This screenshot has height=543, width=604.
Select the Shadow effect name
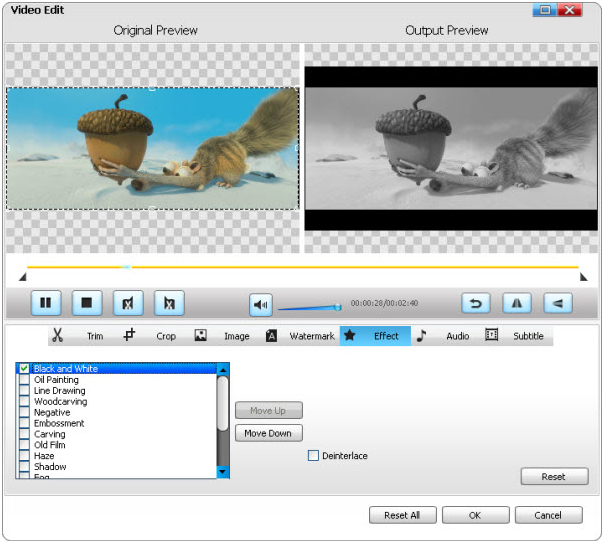click(50, 466)
